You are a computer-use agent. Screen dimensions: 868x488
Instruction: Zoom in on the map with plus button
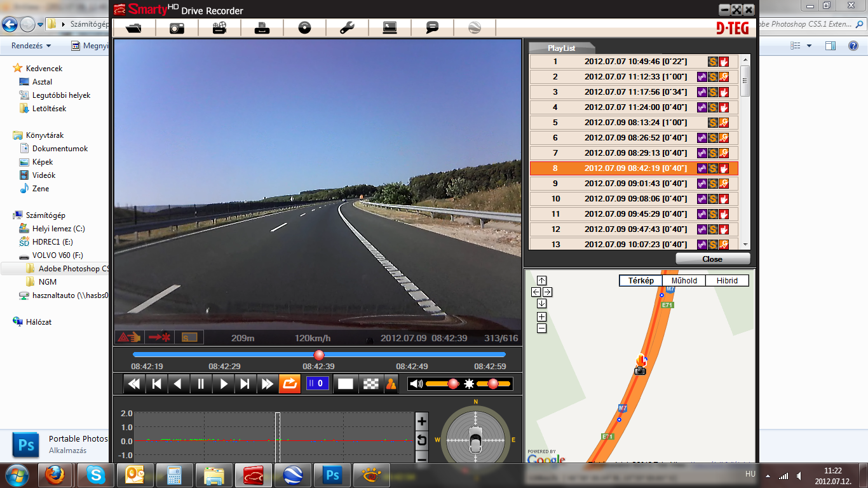pos(541,316)
